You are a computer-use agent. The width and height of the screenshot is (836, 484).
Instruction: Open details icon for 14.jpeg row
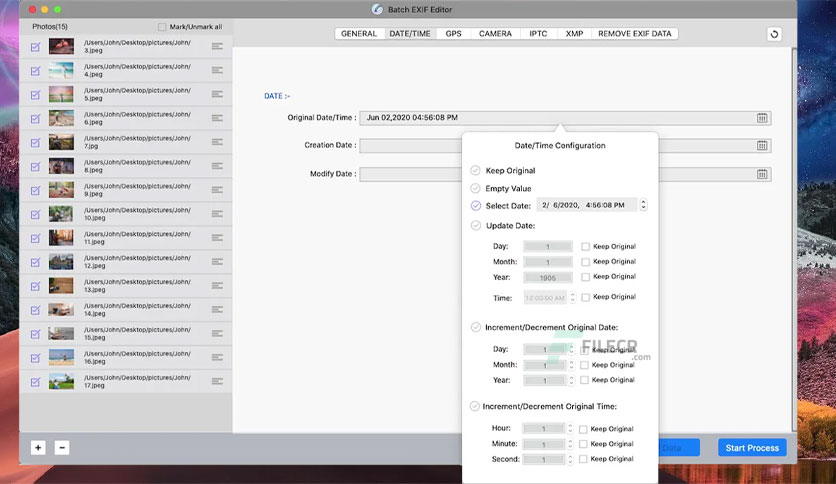217,310
